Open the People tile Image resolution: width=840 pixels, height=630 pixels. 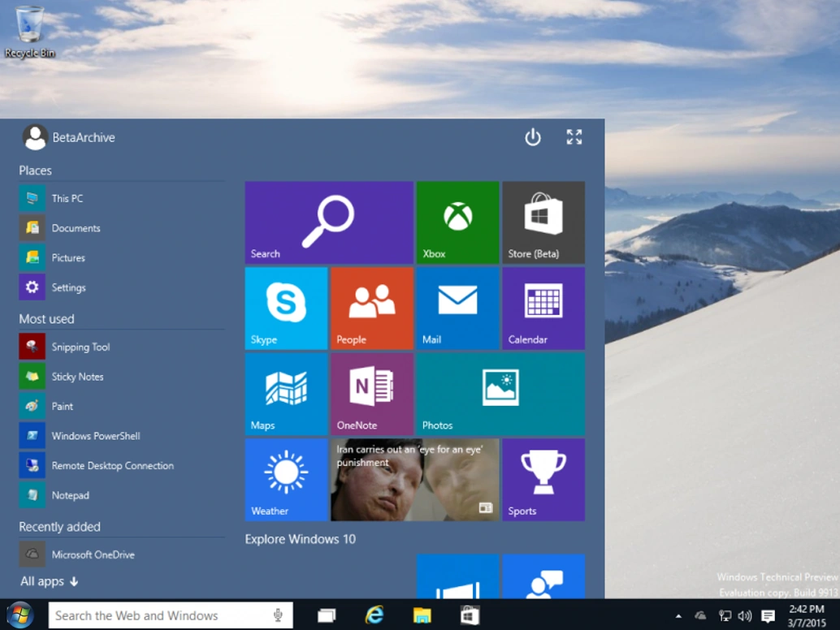372,309
